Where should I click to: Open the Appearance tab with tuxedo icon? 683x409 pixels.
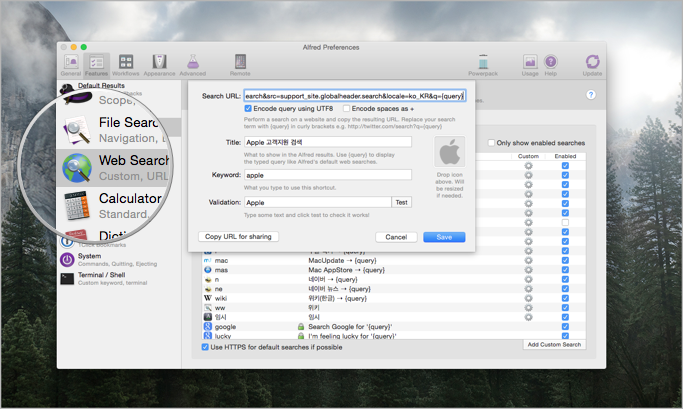[x=159, y=65]
